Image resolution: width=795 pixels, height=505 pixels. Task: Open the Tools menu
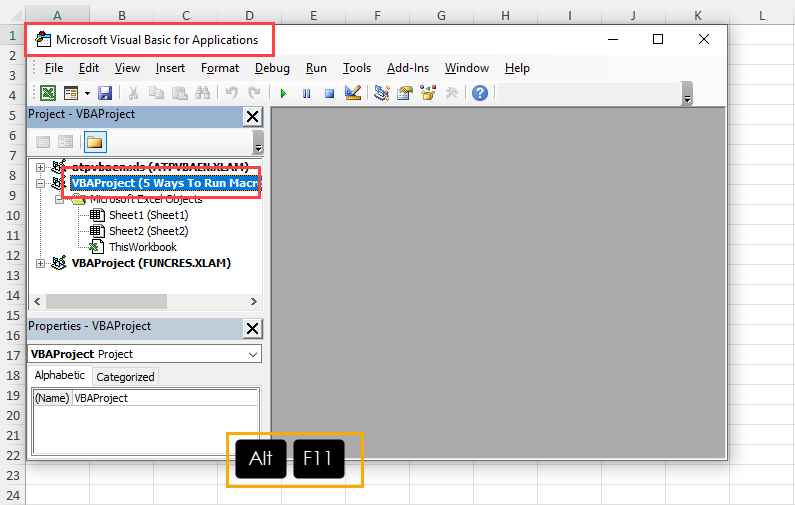(357, 68)
